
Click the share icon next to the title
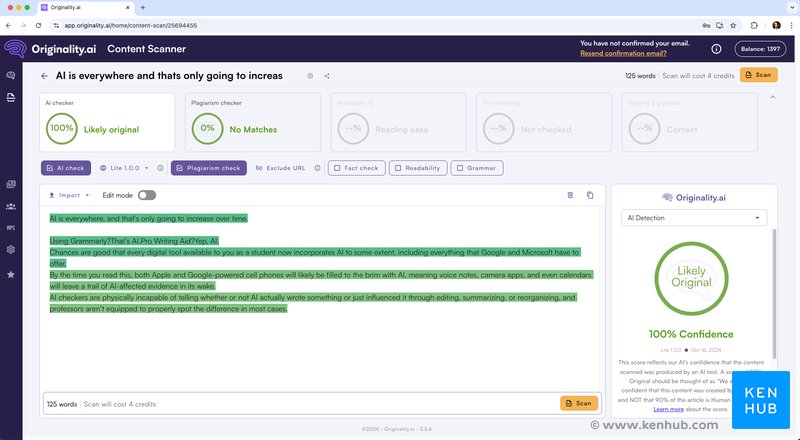[327, 76]
